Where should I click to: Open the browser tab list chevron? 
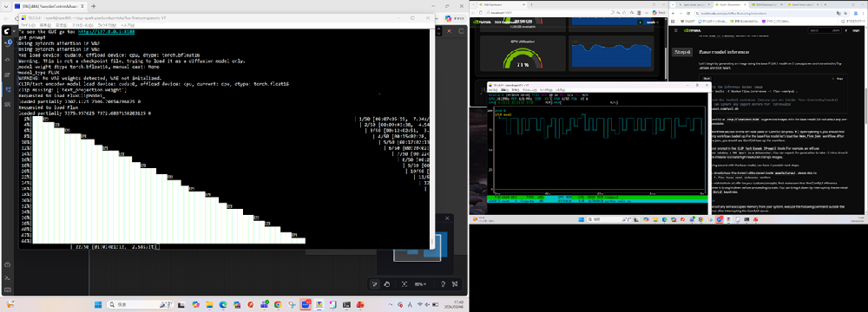[7, 6]
